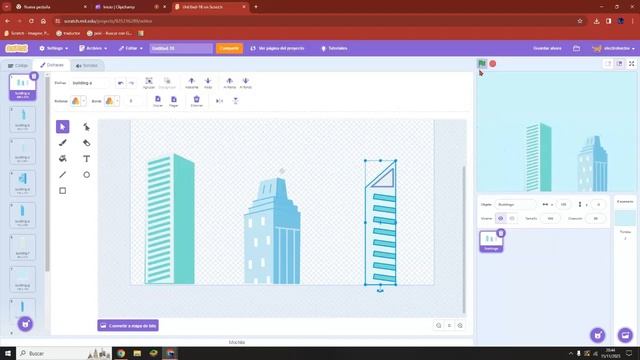This screenshot has height=360, width=640.
Task: Select the second costume thumbnail
Action: point(22,119)
